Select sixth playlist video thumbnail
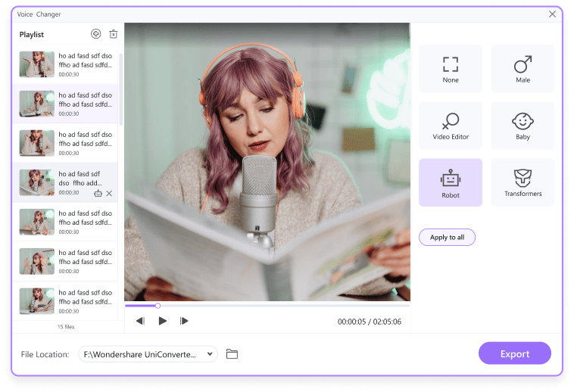Viewport: 574px width, 392px height. pos(36,261)
